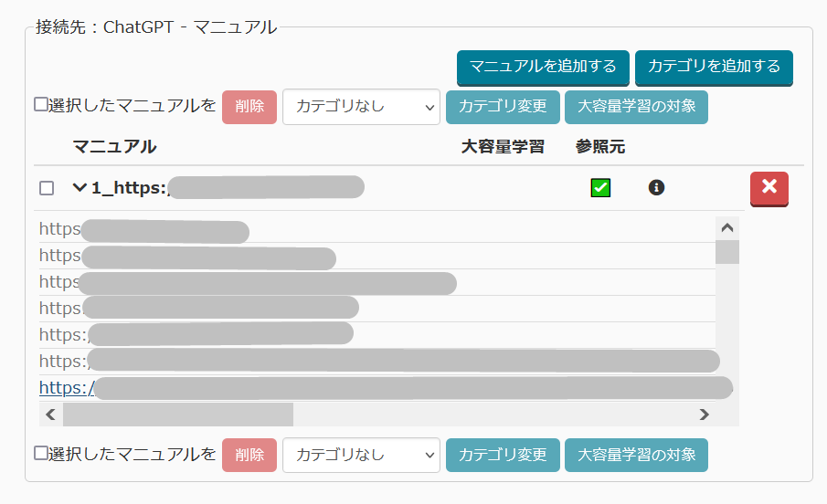Image resolution: width=827 pixels, height=504 pixels.
Task: Click the horizontal scrollbar thumb
Action: (x=178, y=415)
